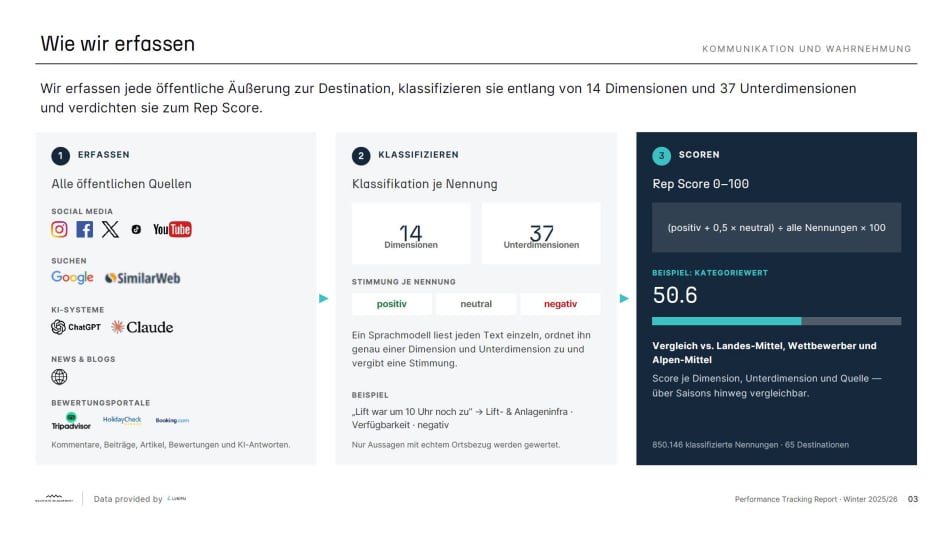Click 'Nur Aussagen mit echtem Ortsbezug' footnote
Viewport: 952px width, 536px height.
tap(456, 445)
